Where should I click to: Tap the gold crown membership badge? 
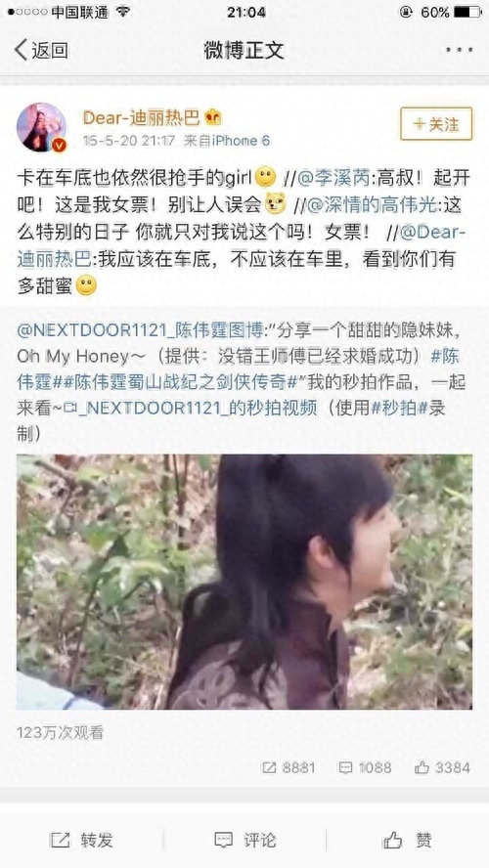[x=213, y=117]
